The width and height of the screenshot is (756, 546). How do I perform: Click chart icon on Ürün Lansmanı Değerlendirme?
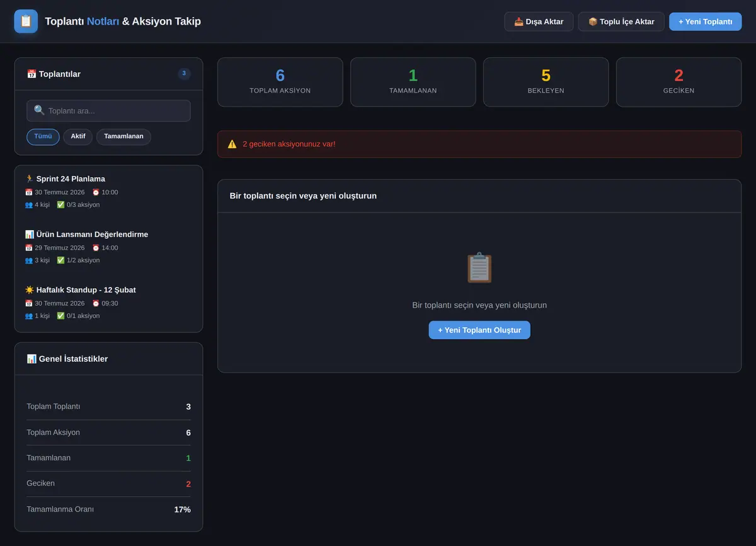coord(29,235)
